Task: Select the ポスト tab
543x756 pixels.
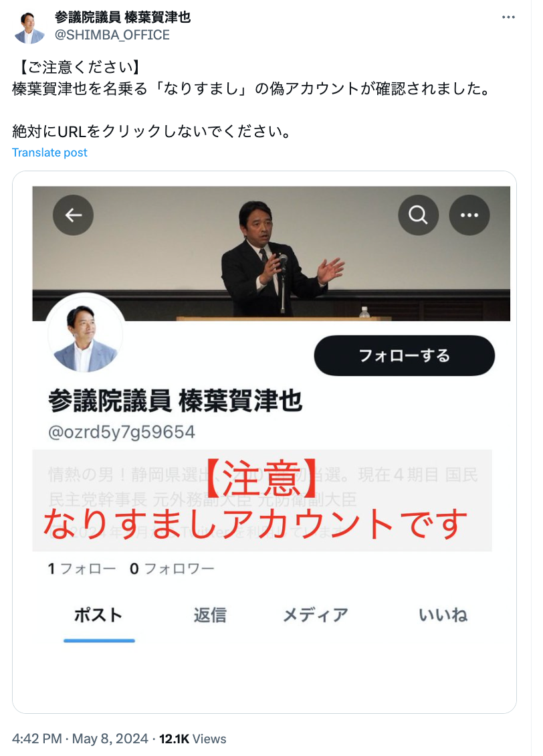Action: tap(99, 616)
